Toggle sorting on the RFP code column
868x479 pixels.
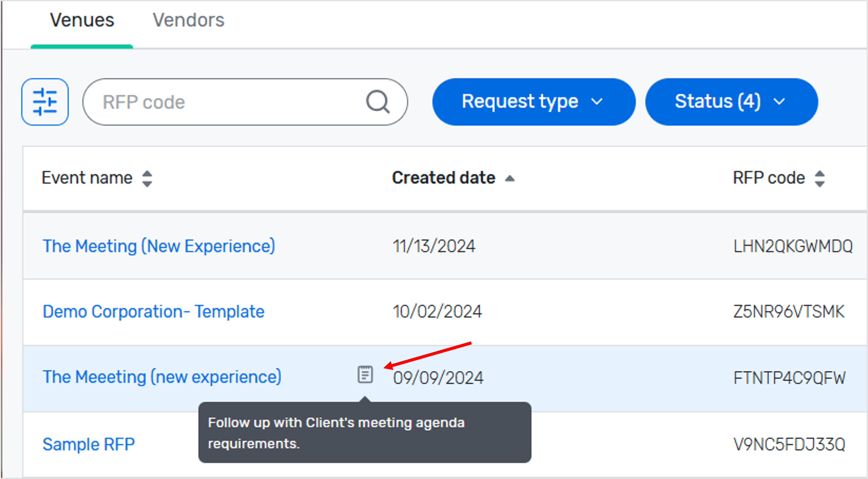820,178
